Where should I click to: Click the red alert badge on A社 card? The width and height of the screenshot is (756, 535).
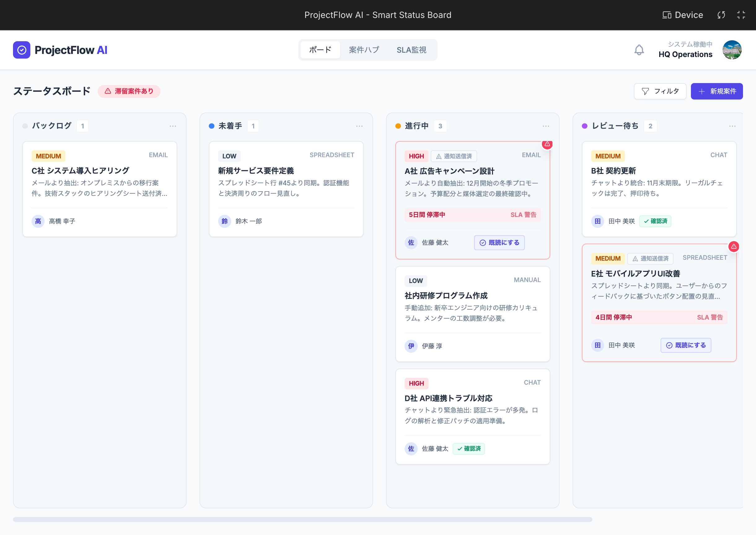coord(547,144)
